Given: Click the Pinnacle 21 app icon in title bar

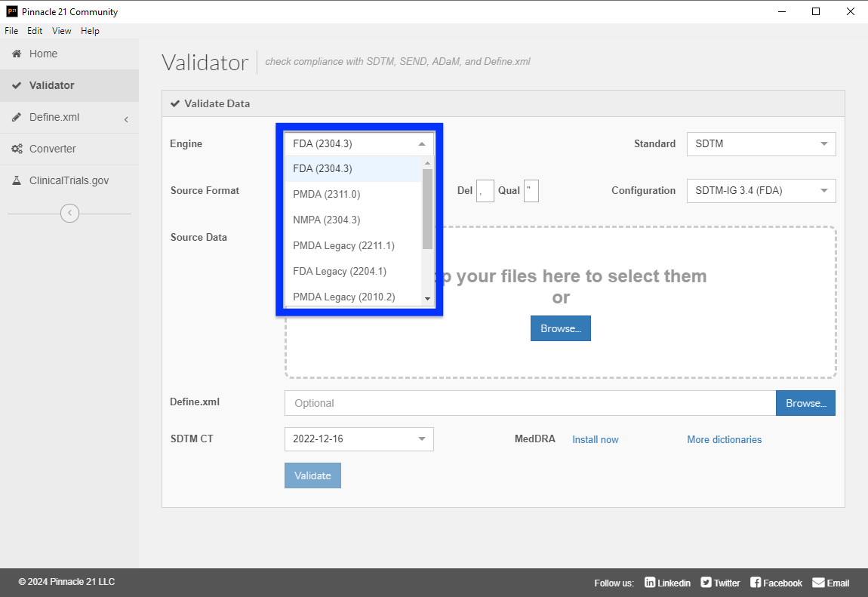Looking at the screenshot, I should [11, 11].
